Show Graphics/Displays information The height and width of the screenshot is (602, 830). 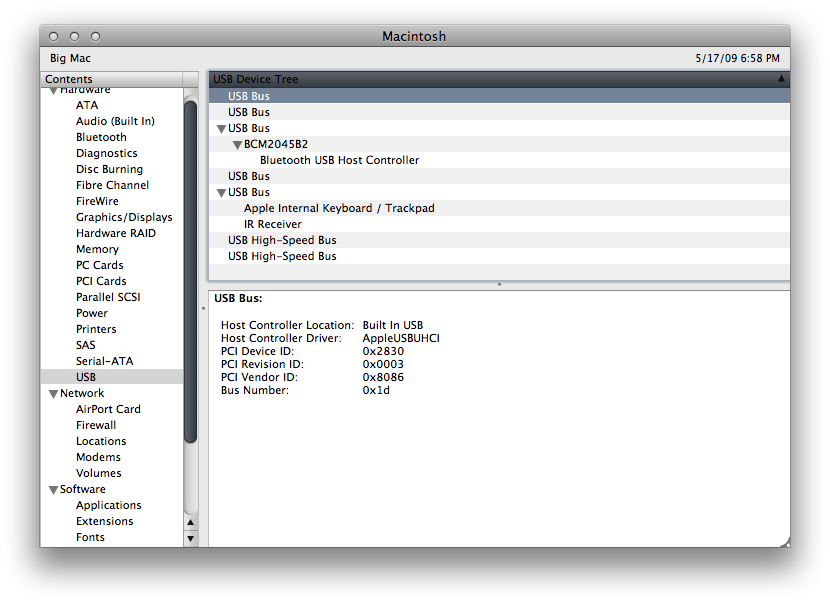(124, 217)
